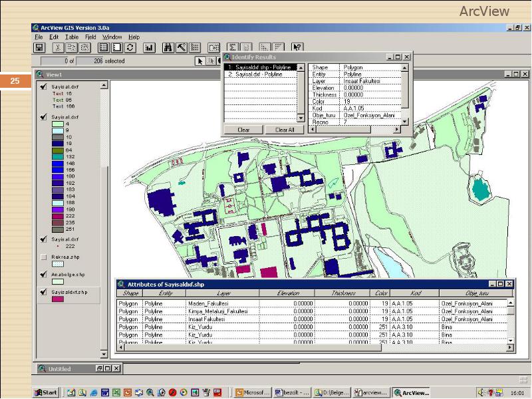The width and height of the screenshot is (532, 399).
Task: Toggle the Sayisaldxf.shp theme checkbox
Action: point(43,291)
